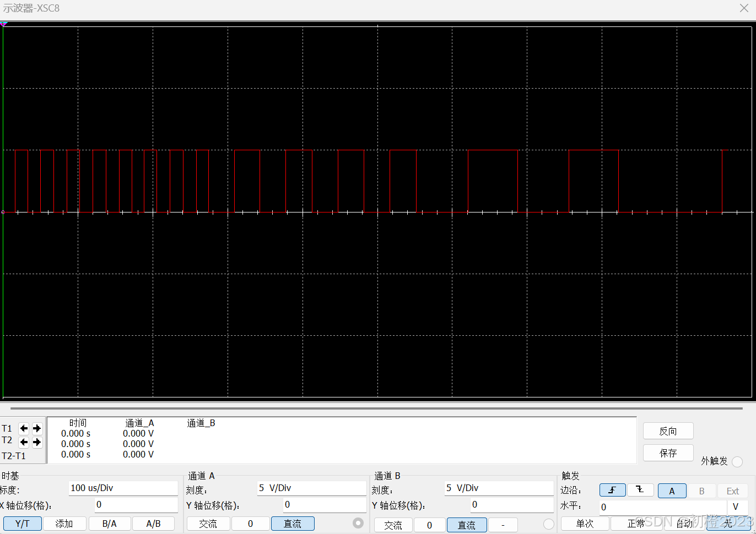Set trigger mode to 单次
This screenshot has width=756, height=534.
pyautogui.click(x=585, y=524)
